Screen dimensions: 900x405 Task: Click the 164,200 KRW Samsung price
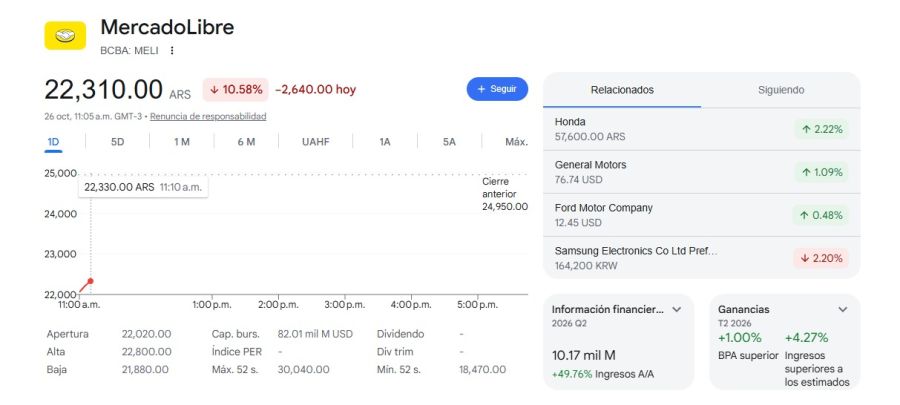pos(586,266)
